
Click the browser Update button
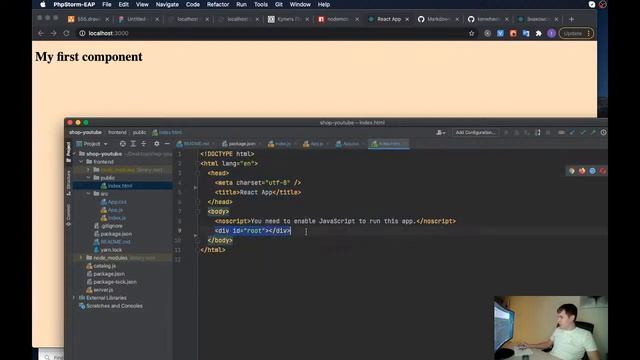coord(576,33)
